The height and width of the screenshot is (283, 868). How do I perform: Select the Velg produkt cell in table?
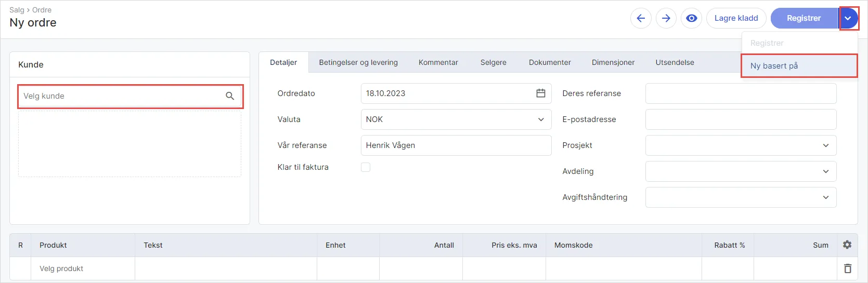tap(83, 268)
